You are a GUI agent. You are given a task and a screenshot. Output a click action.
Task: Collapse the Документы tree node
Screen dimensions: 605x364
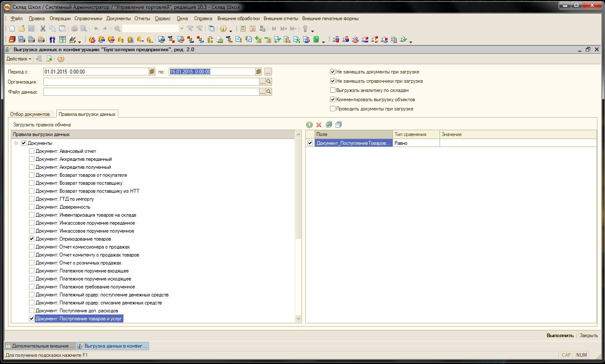16,143
